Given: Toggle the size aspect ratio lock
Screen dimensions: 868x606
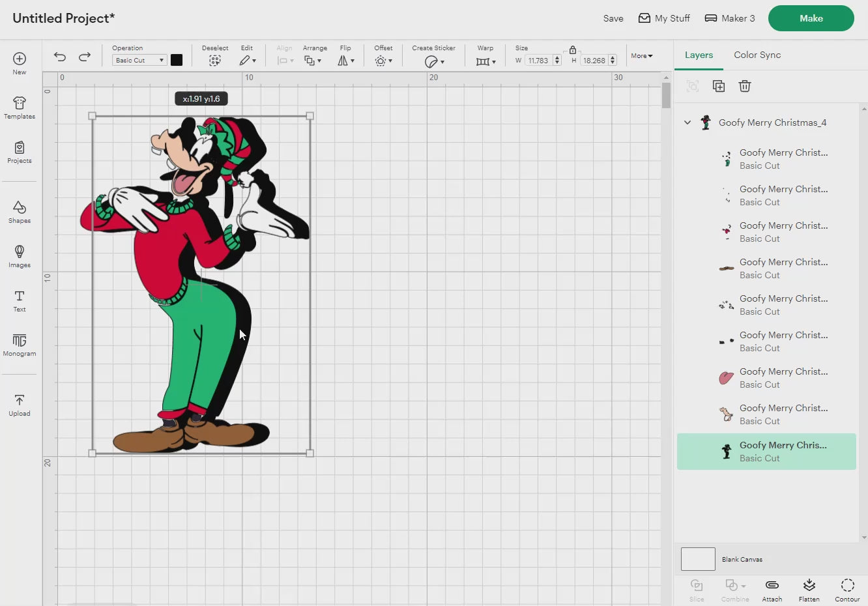Looking at the screenshot, I should click(x=572, y=50).
